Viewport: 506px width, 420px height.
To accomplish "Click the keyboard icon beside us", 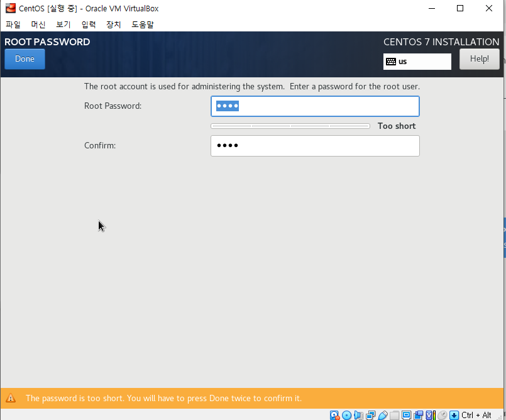I will click(391, 62).
